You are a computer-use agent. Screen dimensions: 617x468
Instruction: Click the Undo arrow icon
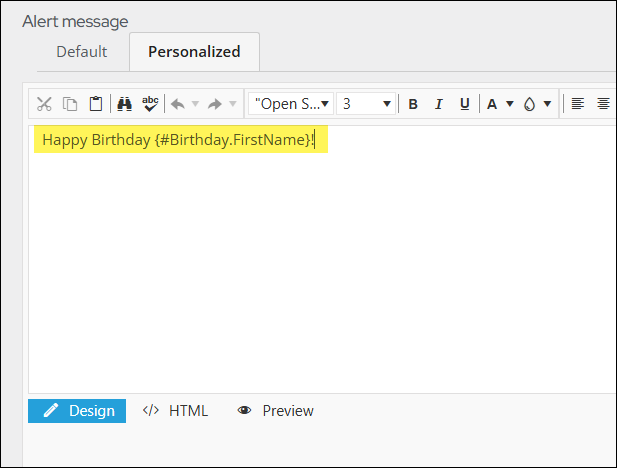click(x=178, y=104)
